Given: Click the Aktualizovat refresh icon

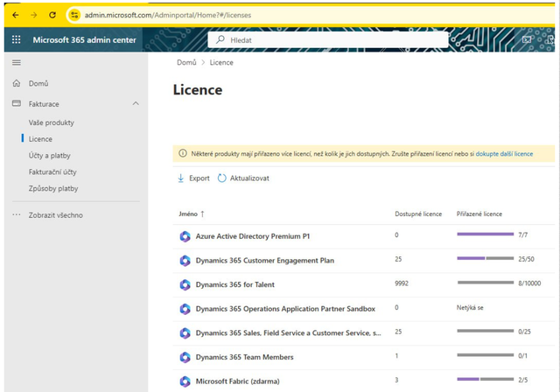Looking at the screenshot, I should tap(221, 178).
